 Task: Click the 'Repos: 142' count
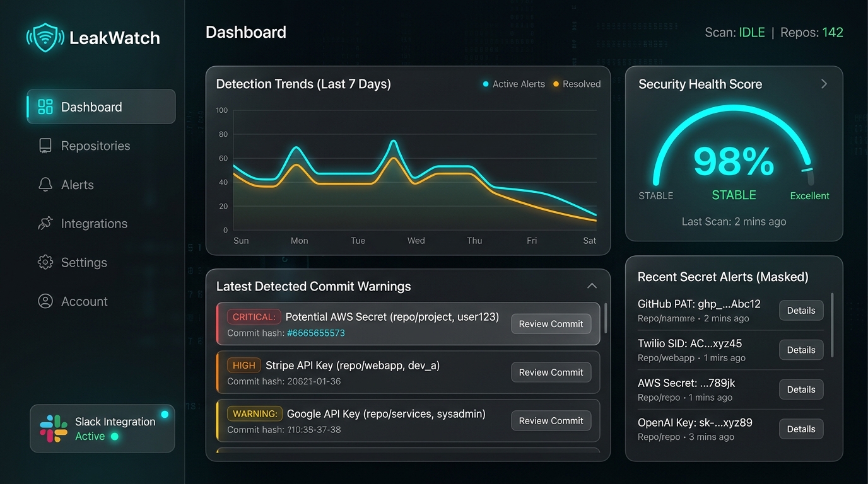[812, 32]
